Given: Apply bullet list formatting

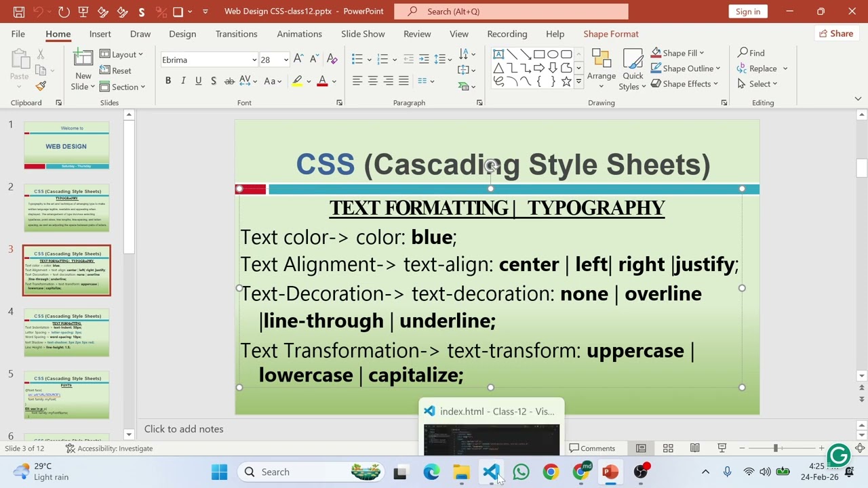Looking at the screenshot, I should pyautogui.click(x=357, y=60).
